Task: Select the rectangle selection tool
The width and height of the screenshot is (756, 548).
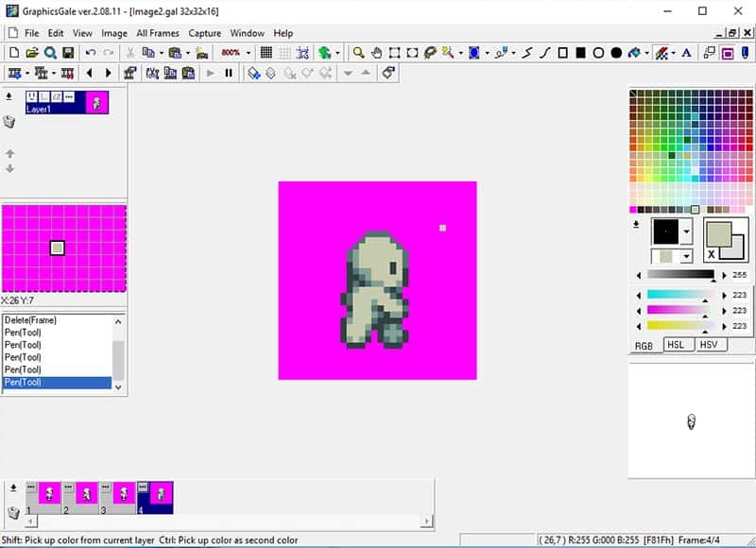Action: pyautogui.click(x=394, y=53)
